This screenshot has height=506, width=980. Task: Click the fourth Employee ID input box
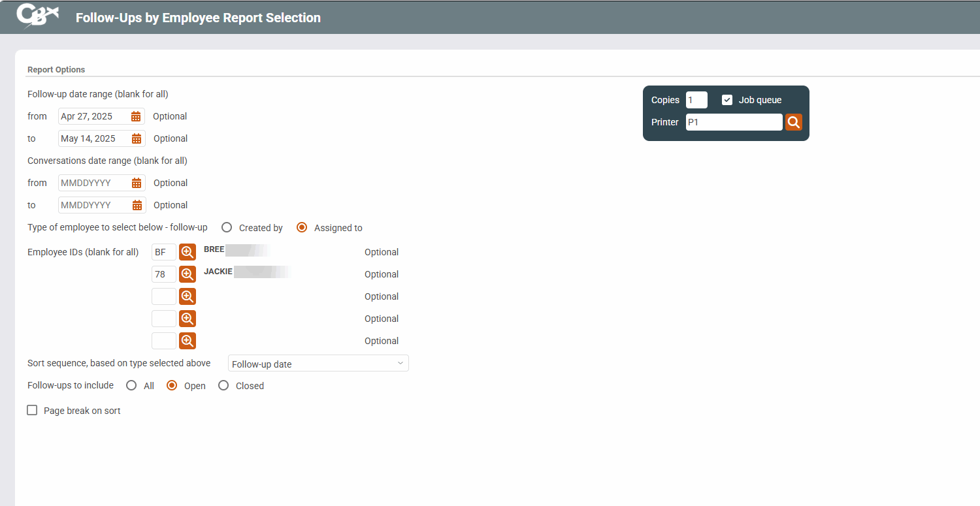pos(163,319)
